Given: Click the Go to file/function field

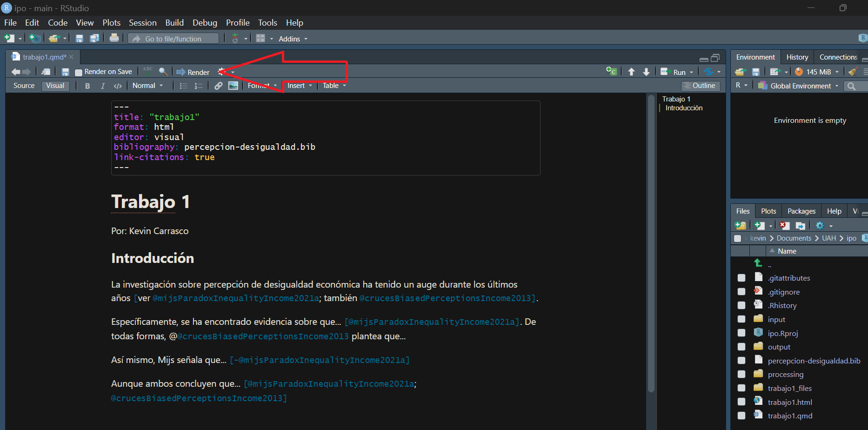Looking at the screenshot, I should click(173, 39).
